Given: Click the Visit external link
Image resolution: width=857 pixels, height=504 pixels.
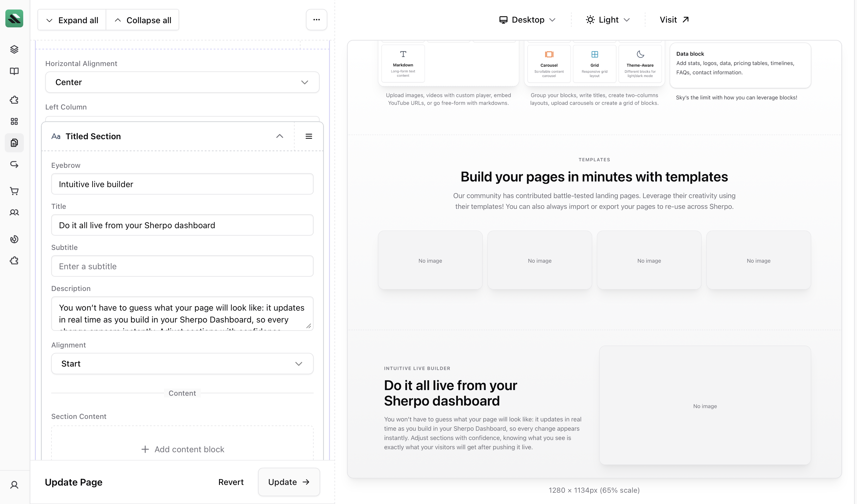Looking at the screenshot, I should coord(674,20).
